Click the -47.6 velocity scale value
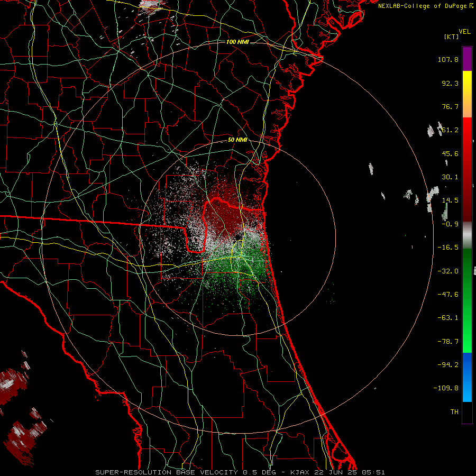 (x=448, y=295)
